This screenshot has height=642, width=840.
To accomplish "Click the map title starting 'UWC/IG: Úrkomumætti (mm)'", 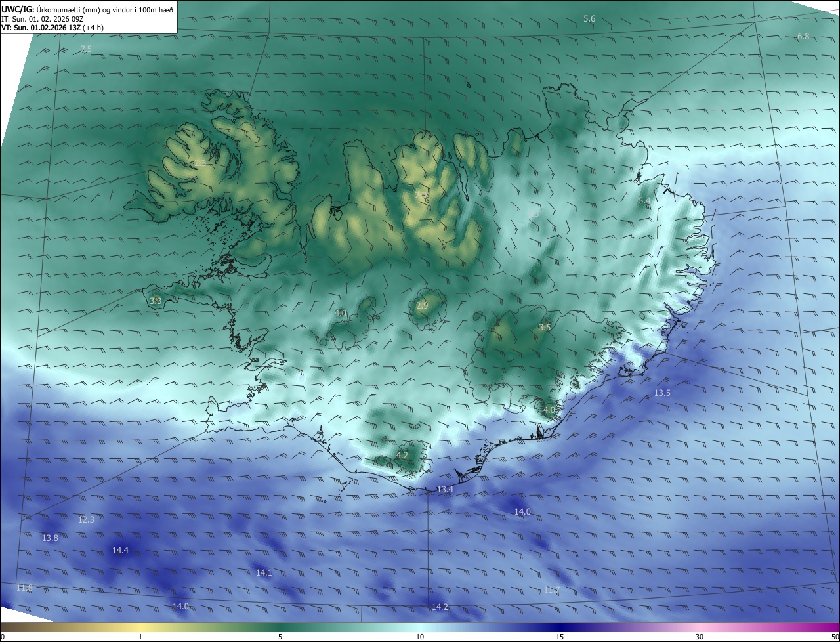I will click(88, 9).
